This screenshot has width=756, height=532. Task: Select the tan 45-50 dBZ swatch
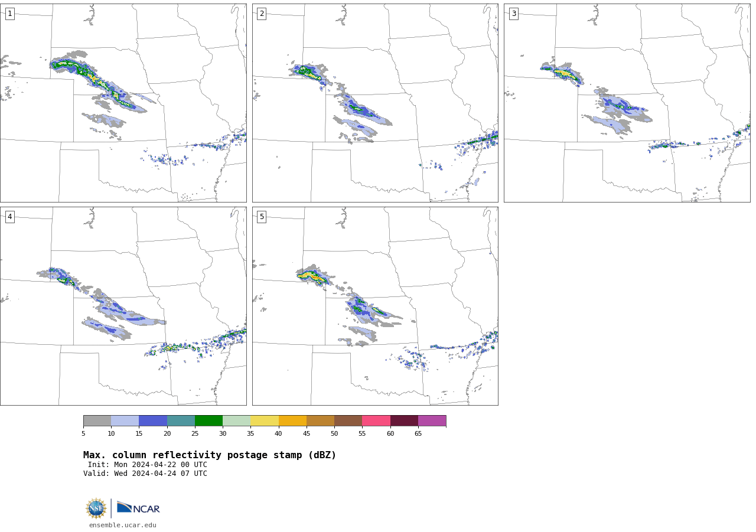[x=320, y=421]
